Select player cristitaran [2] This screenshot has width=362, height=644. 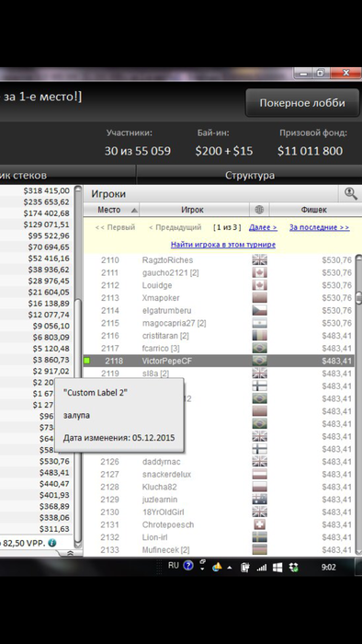tap(219, 336)
